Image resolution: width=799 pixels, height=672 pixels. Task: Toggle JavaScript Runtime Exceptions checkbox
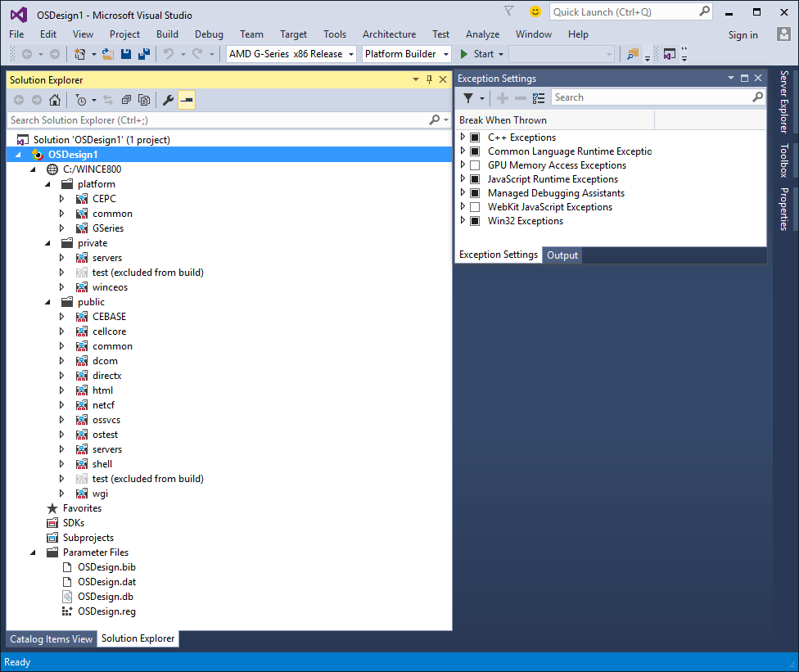pos(475,179)
